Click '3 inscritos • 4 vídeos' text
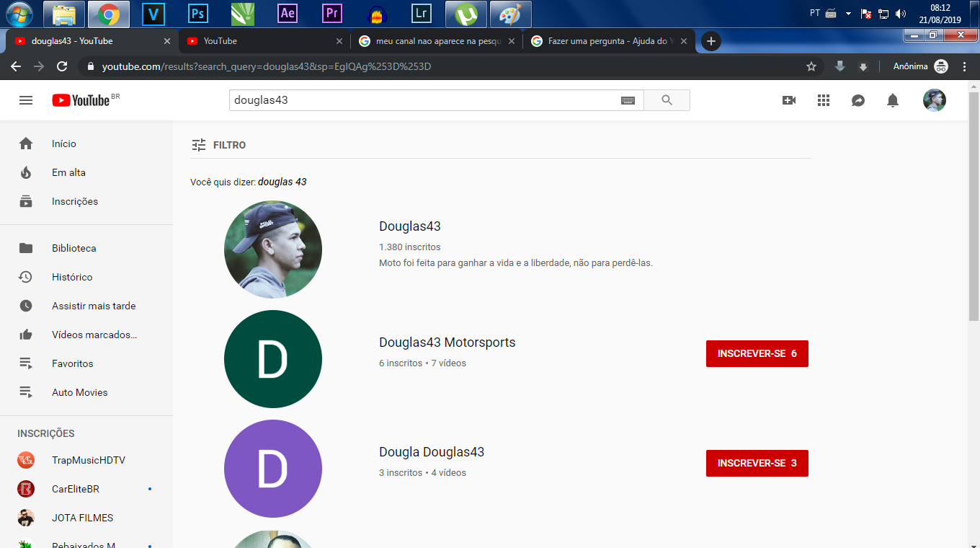980x548 pixels. pos(422,473)
